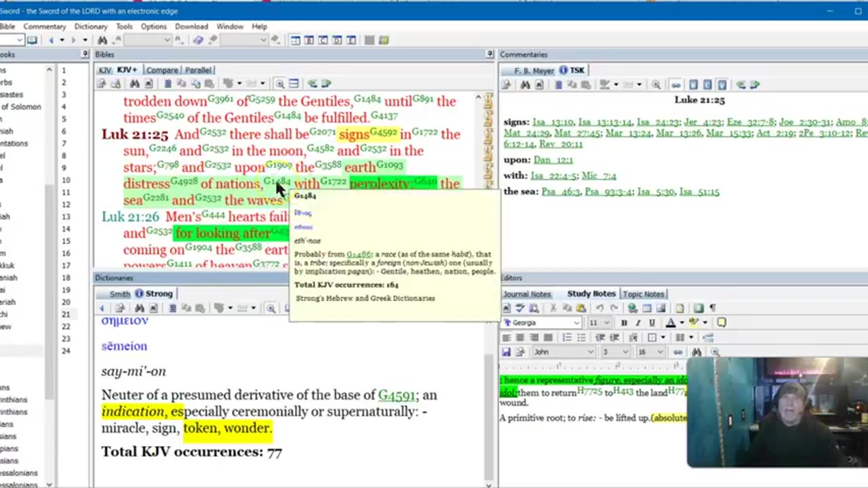Expand the highlight color dropdown arrow

(705, 323)
